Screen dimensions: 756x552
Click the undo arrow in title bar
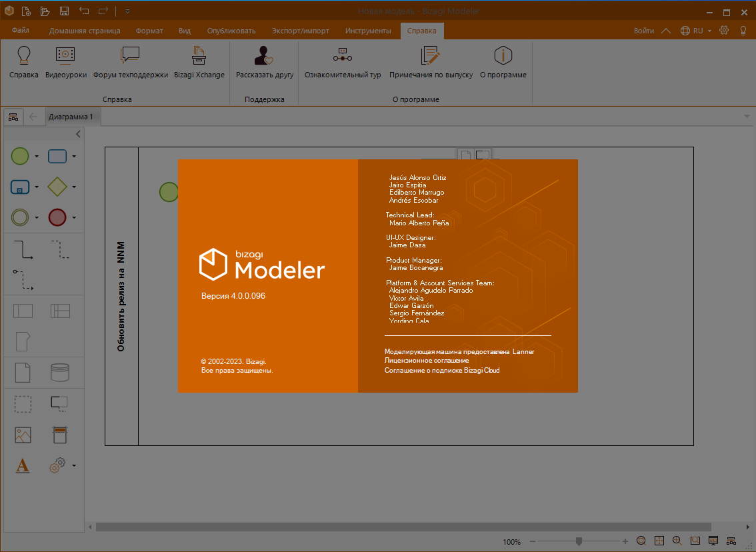(x=84, y=11)
